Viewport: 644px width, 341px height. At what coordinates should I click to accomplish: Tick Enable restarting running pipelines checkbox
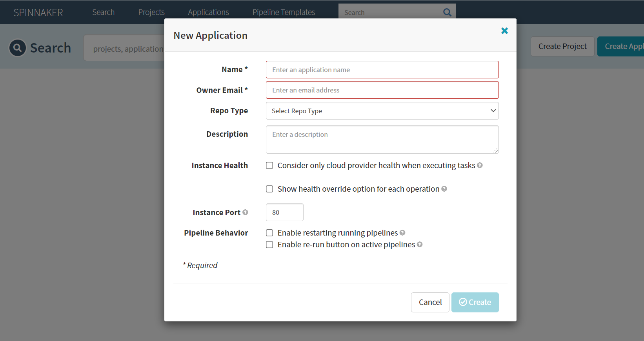pyautogui.click(x=269, y=233)
